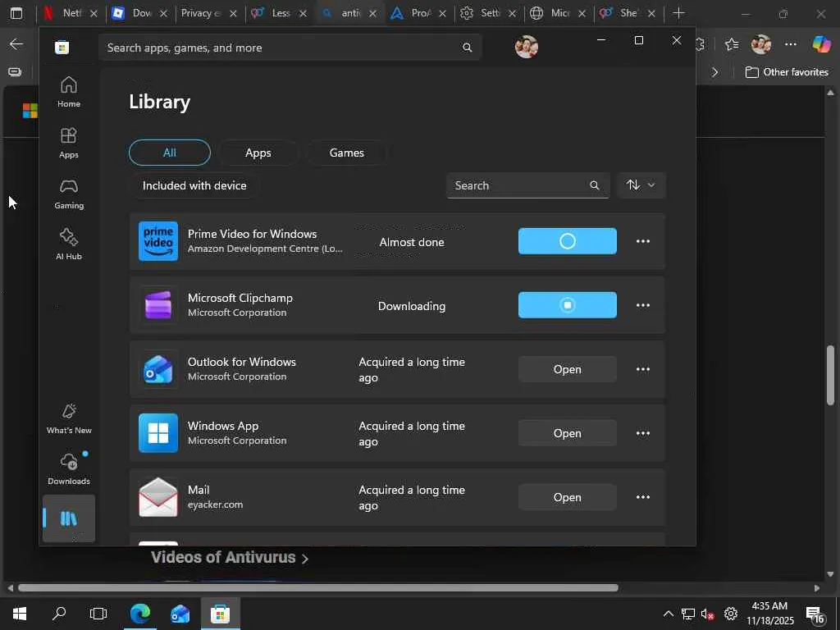The image size is (840, 630).
Task: Toggle Included with device filter
Action: click(194, 185)
